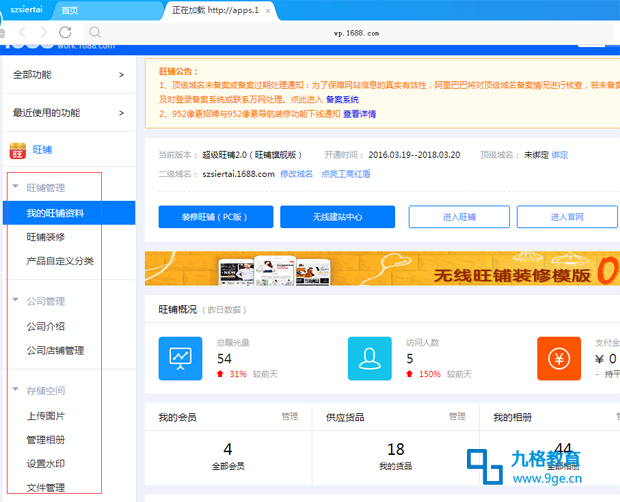Click the 全部会员 count 4
This screenshot has width=620, height=502.
[228, 449]
